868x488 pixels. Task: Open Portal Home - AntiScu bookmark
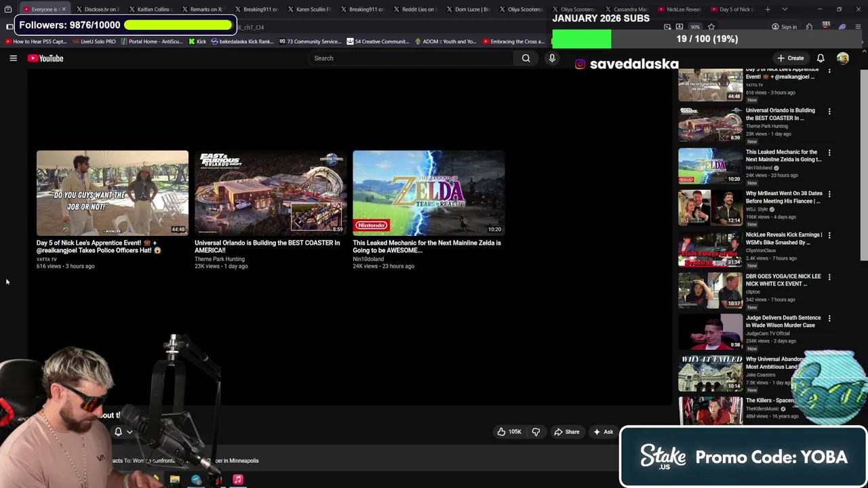[152, 41]
